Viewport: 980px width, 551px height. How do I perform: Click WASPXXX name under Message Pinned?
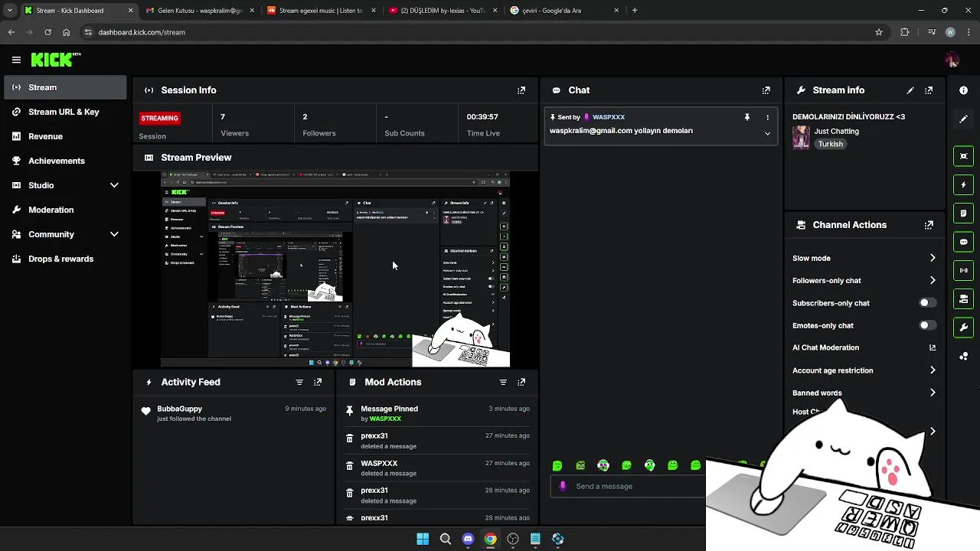pos(385,419)
